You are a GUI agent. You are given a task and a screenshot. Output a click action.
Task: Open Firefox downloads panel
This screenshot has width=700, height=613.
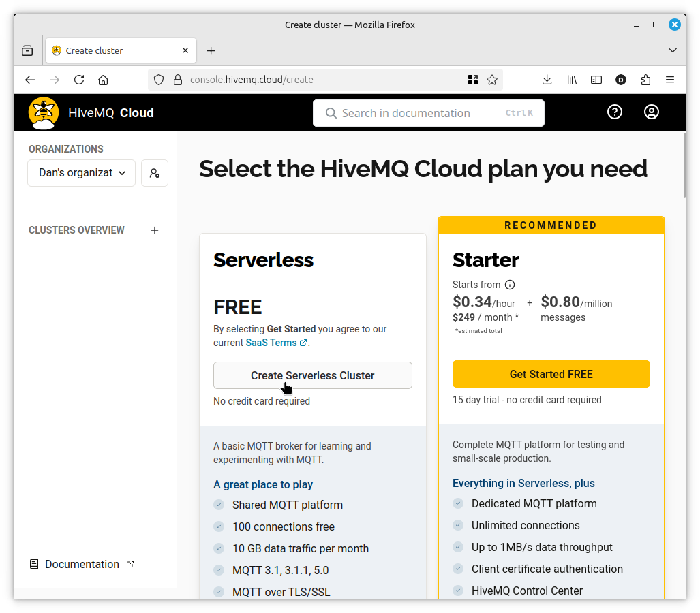pyautogui.click(x=547, y=80)
